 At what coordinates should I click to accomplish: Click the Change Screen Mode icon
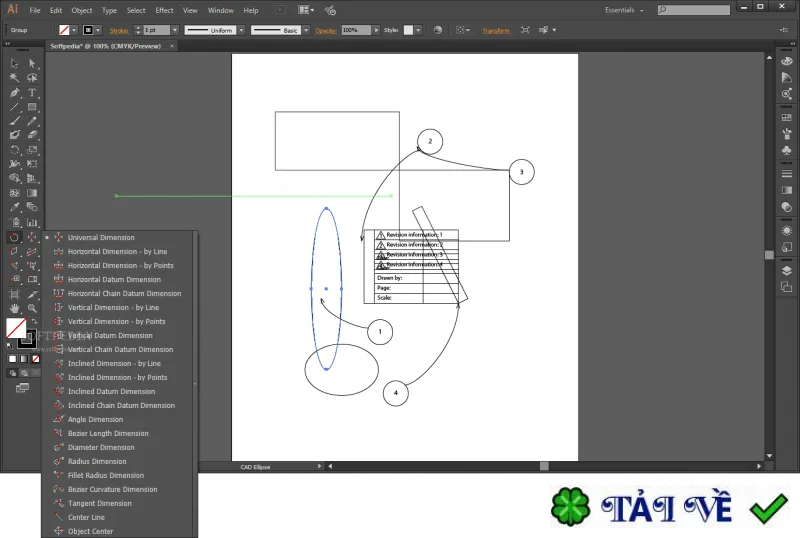[x=22, y=388]
